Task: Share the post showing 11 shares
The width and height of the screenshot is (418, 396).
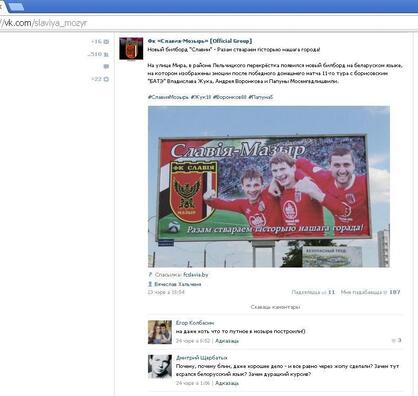Action: pos(313,292)
